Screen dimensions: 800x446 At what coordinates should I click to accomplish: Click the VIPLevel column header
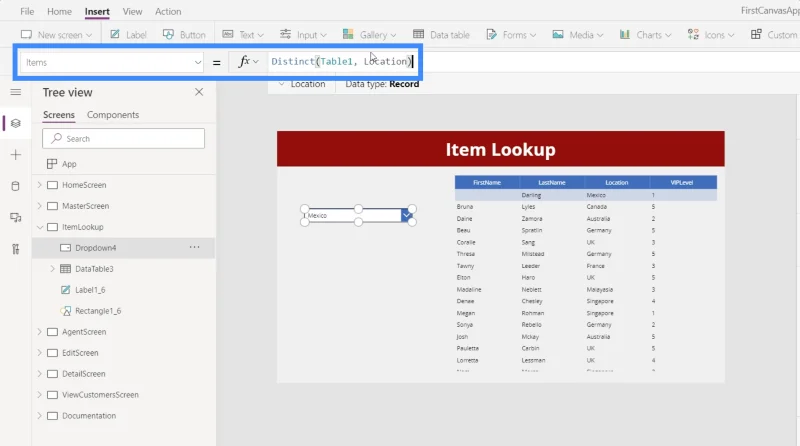coord(682,182)
